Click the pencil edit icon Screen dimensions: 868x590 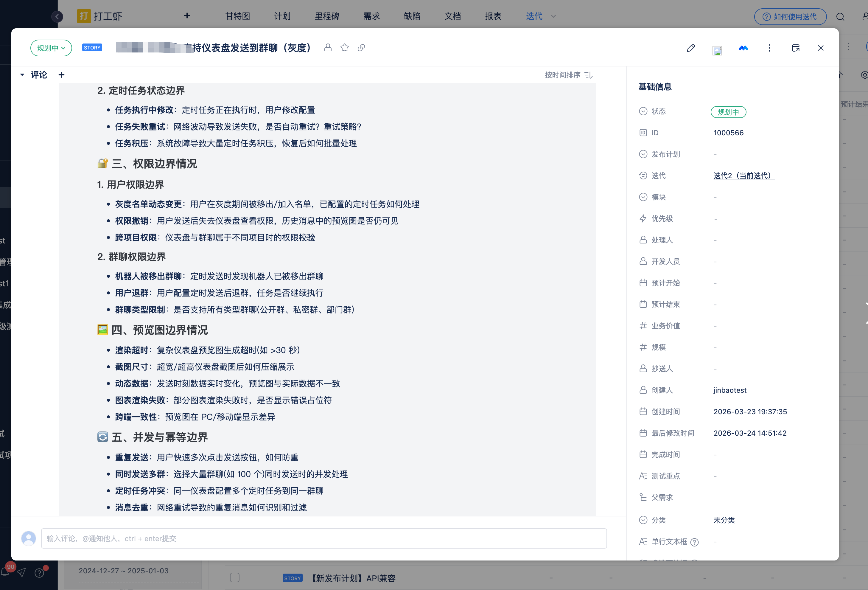[x=691, y=48]
